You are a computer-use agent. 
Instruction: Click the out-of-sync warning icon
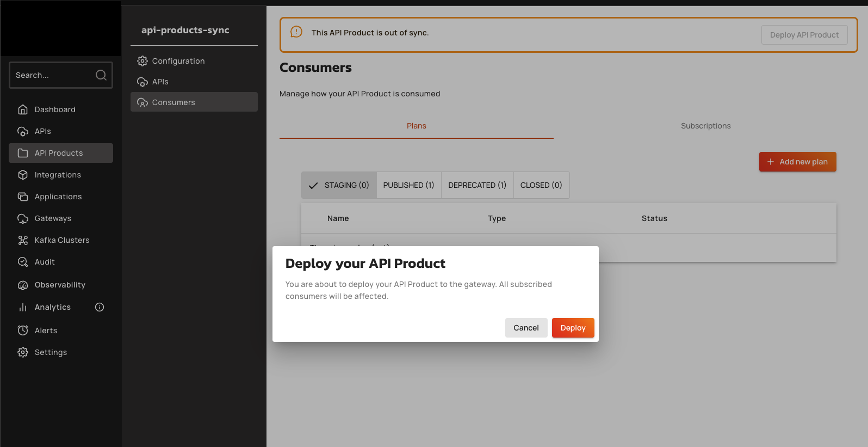[296, 32]
